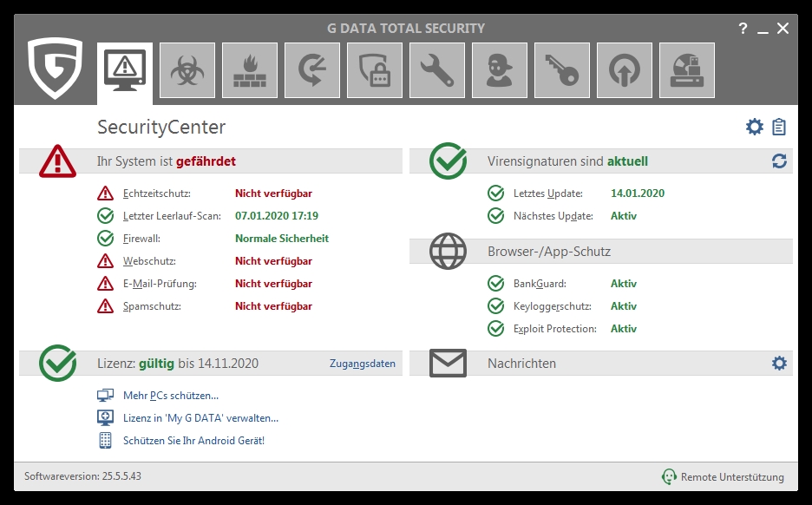Click 'Nicht verfügbar' beside Echtzeitschutz

coord(273,193)
